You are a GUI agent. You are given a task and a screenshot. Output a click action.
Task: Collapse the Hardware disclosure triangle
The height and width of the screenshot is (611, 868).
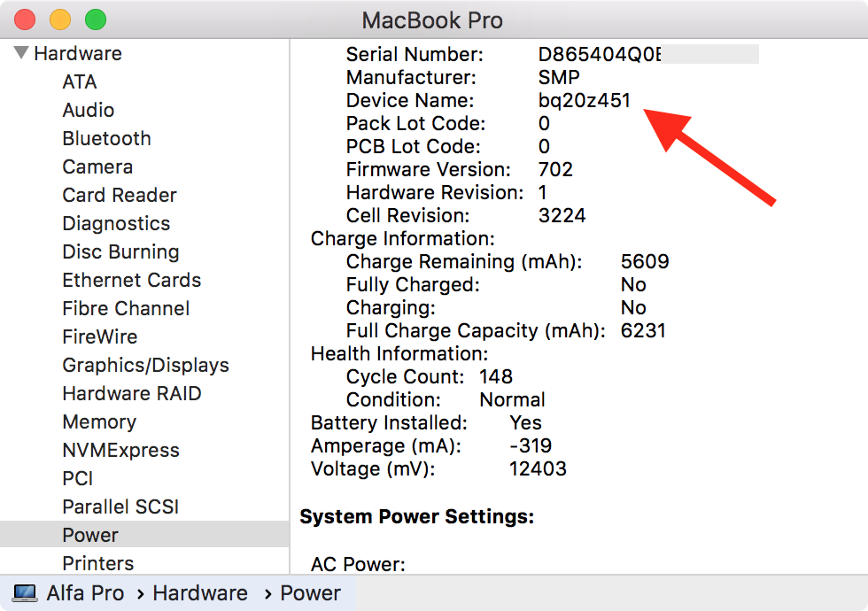coord(21,52)
